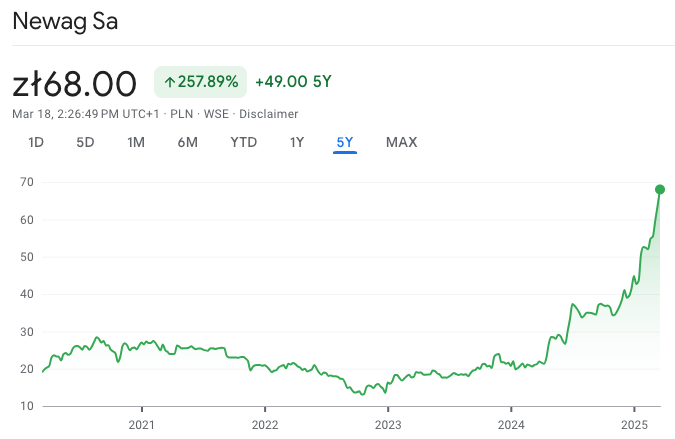Click the 2025 x-axis label
This screenshot has width=675, height=439.
coord(634,423)
